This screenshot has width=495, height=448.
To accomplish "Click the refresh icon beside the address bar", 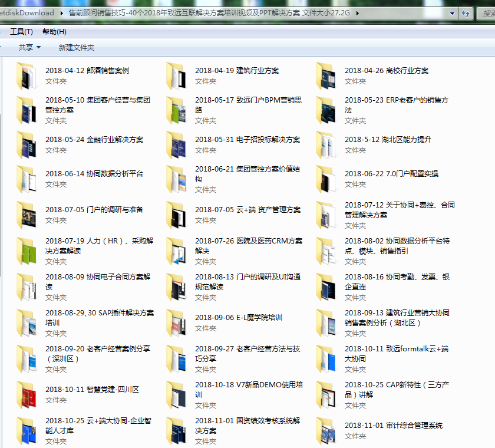I will click(466, 12).
